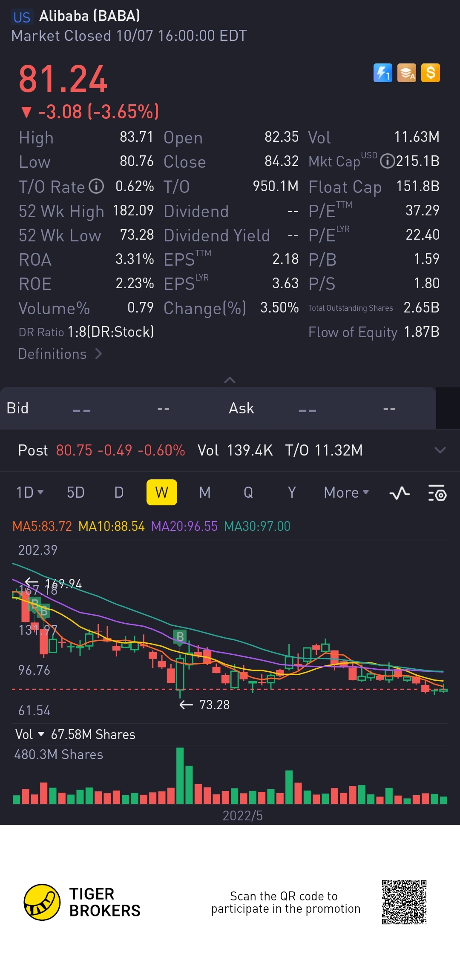This screenshot has height=980, width=460.
Task: Tap the Post price 80.75
Action: 74,450
